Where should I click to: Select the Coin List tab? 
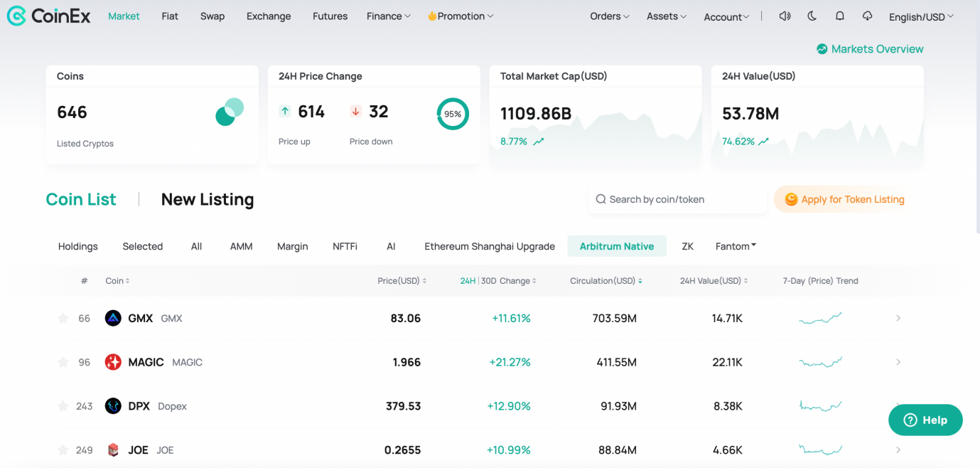[81, 200]
